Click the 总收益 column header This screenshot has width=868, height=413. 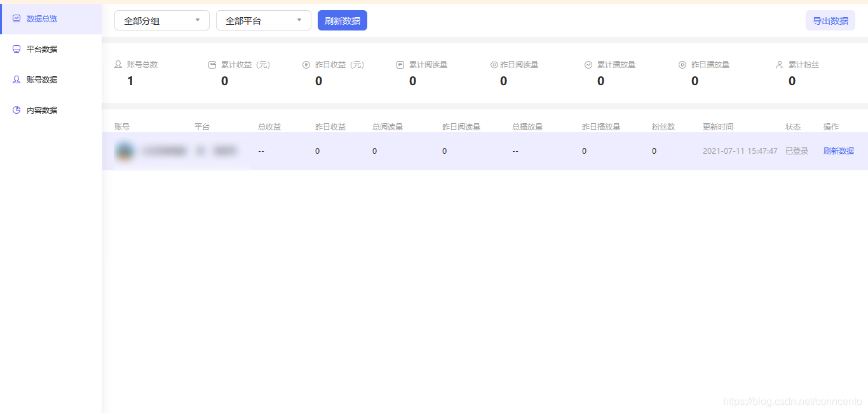pyautogui.click(x=269, y=127)
